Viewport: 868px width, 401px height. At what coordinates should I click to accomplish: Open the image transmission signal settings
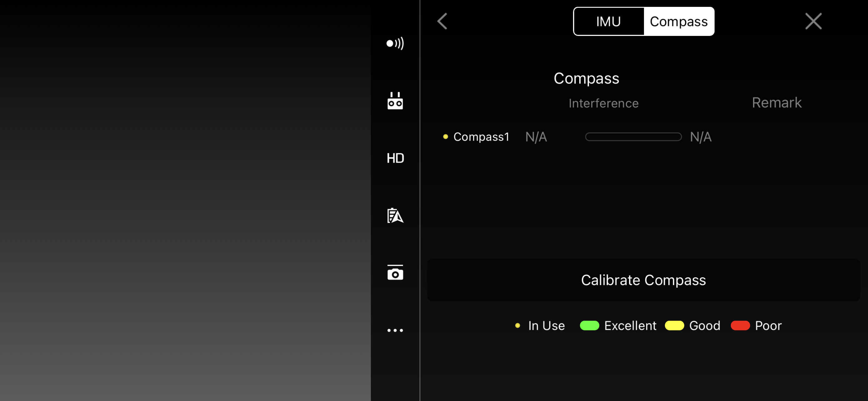[395, 43]
